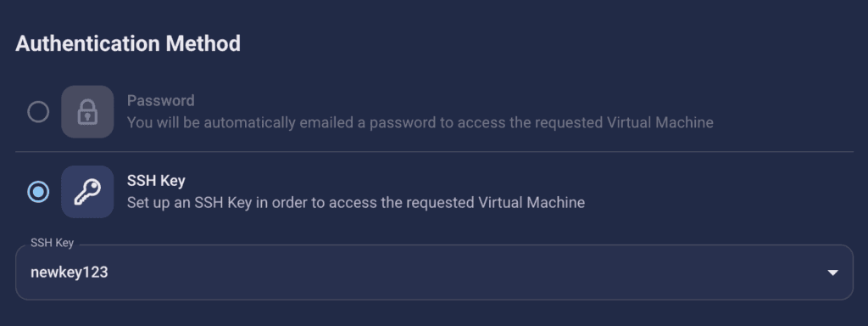The height and width of the screenshot is (326, 868).
Task: Click the bold SSH Key option title
Action: (156, 181)
